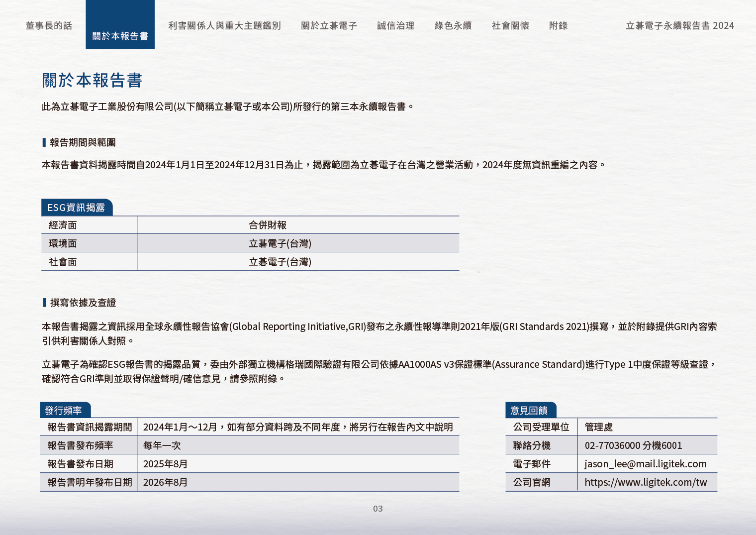The height and width of the screenshot is (535, 756).
Task: Click the 聯絡分機 row label
Action: tap(532, 445)
